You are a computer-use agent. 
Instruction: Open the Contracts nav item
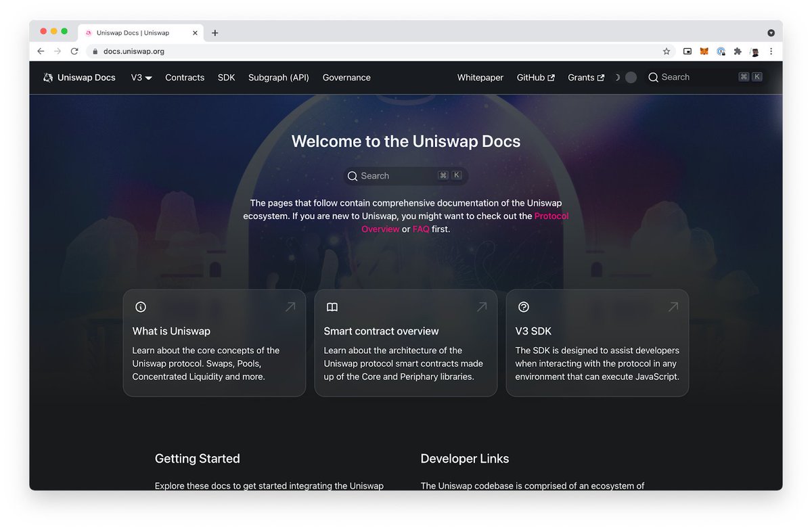pyautogui.click(x=185, y=78)
